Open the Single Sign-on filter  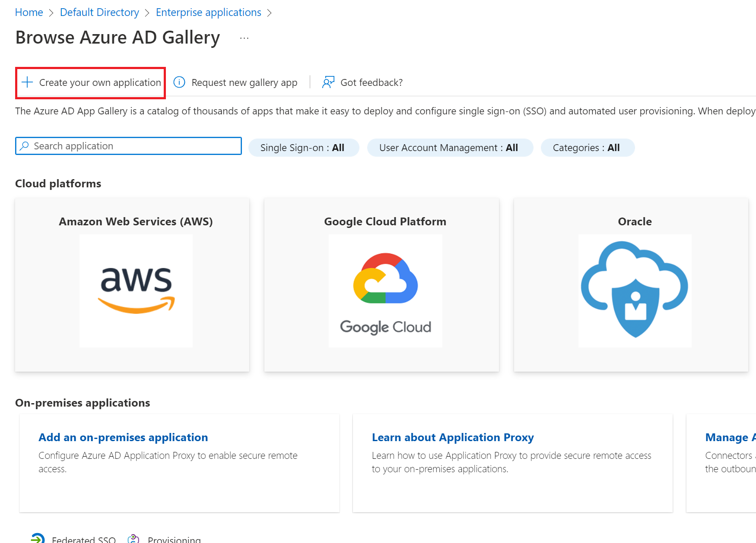304,148
